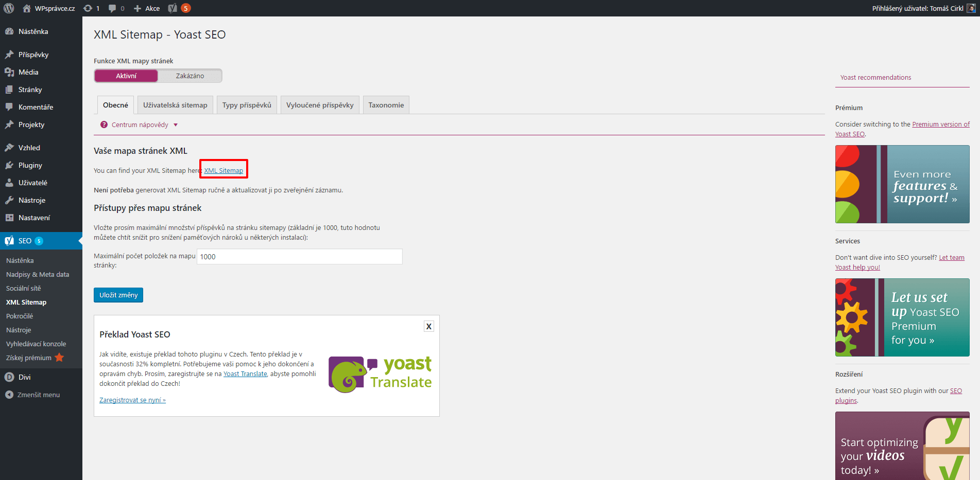Collapse sidebar with Zmenšit menu
Screen dimensions: 980x480
coord(41,395)
